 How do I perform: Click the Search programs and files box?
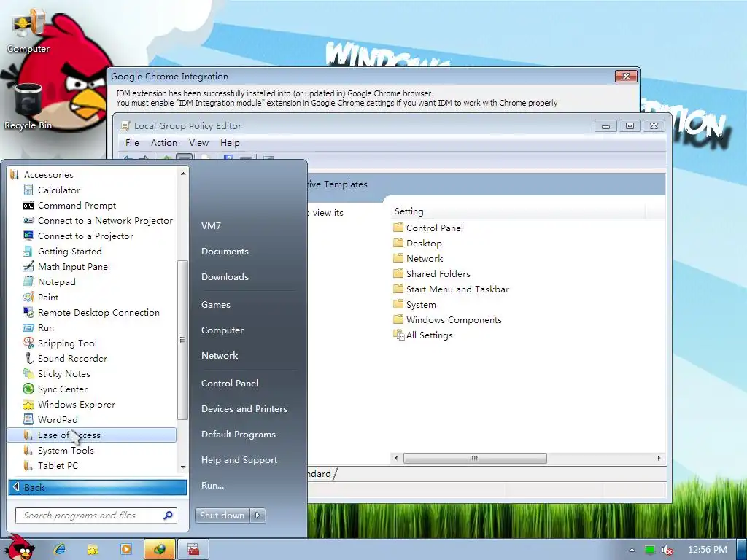96,516
